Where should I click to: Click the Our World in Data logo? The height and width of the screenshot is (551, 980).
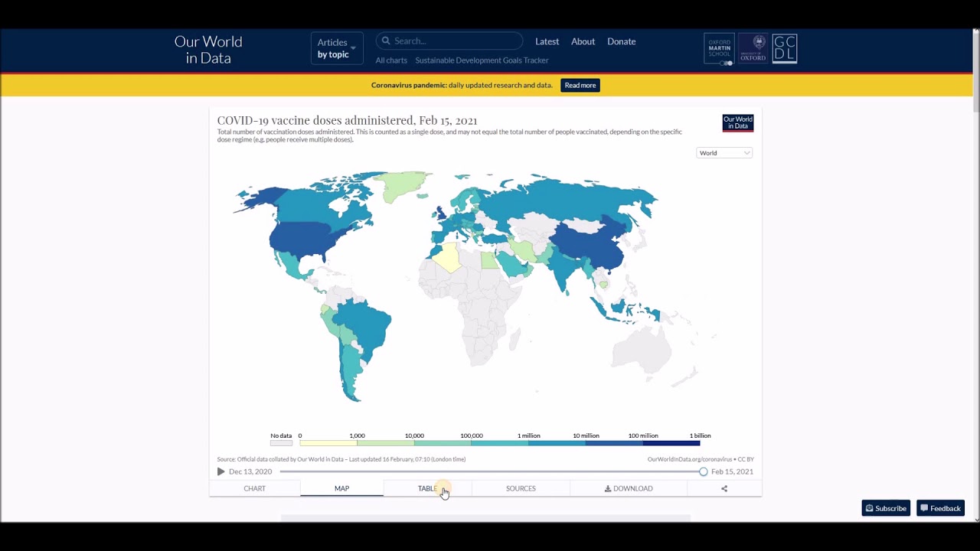208,50
